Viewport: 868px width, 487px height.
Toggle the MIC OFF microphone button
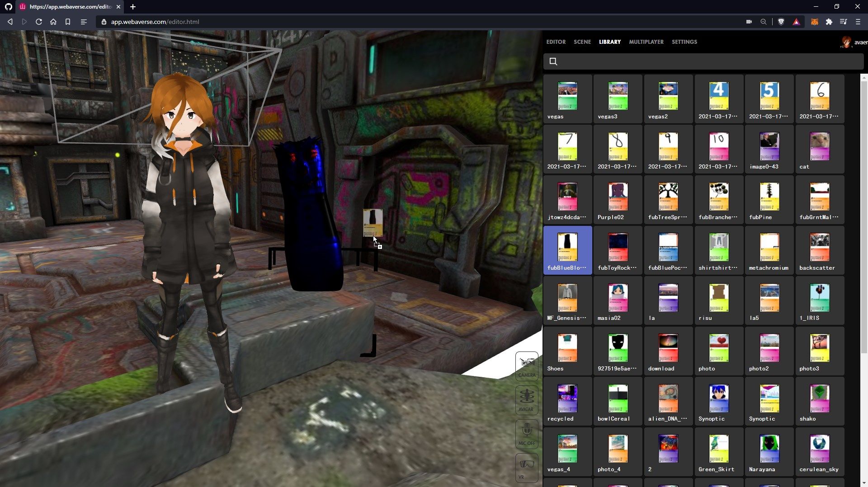(527, 434)
